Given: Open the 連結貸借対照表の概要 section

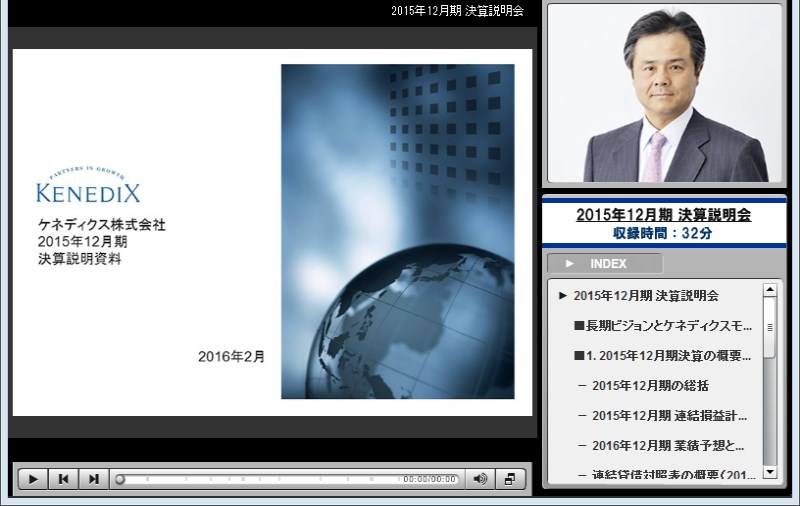Looking at the screenshot, I should [x=673, y=475].
